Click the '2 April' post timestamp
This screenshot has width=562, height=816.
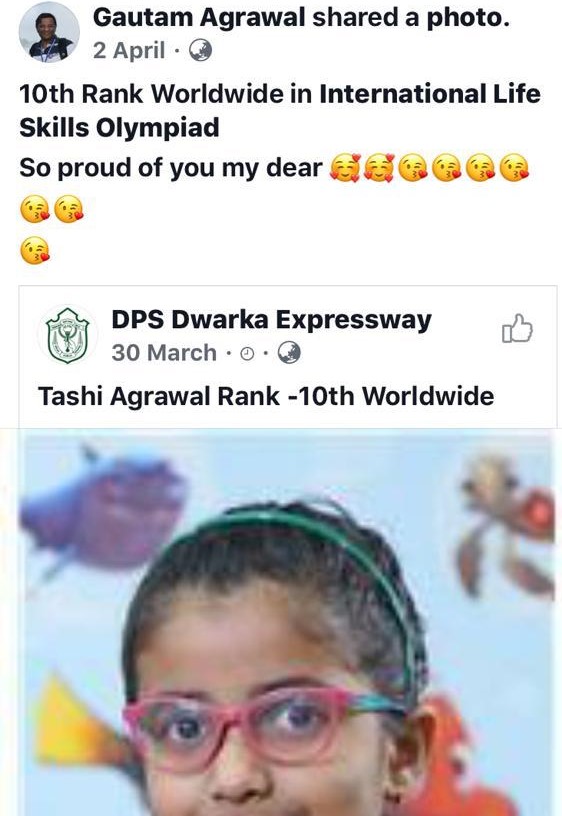click(x=129, y=50)
